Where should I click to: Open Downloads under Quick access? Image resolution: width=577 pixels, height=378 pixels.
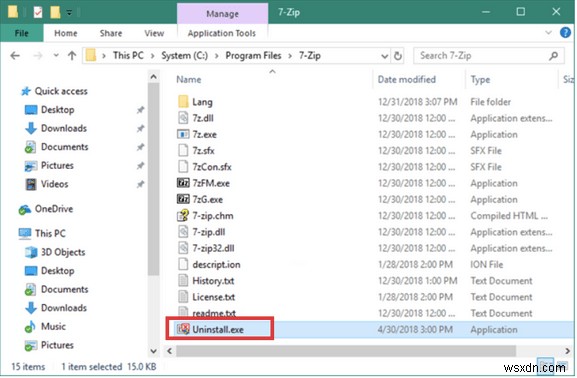tap(64, 128)
